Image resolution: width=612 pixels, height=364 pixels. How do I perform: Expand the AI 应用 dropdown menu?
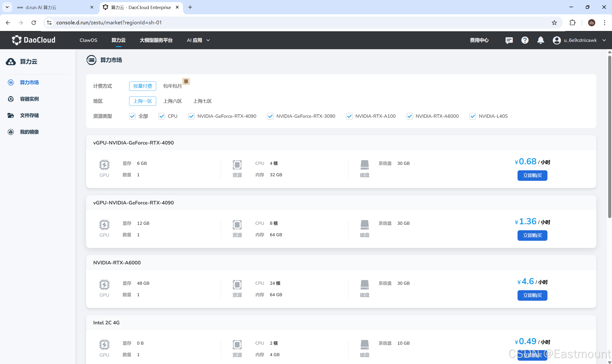pyautogui.click(x=198, y=40)
